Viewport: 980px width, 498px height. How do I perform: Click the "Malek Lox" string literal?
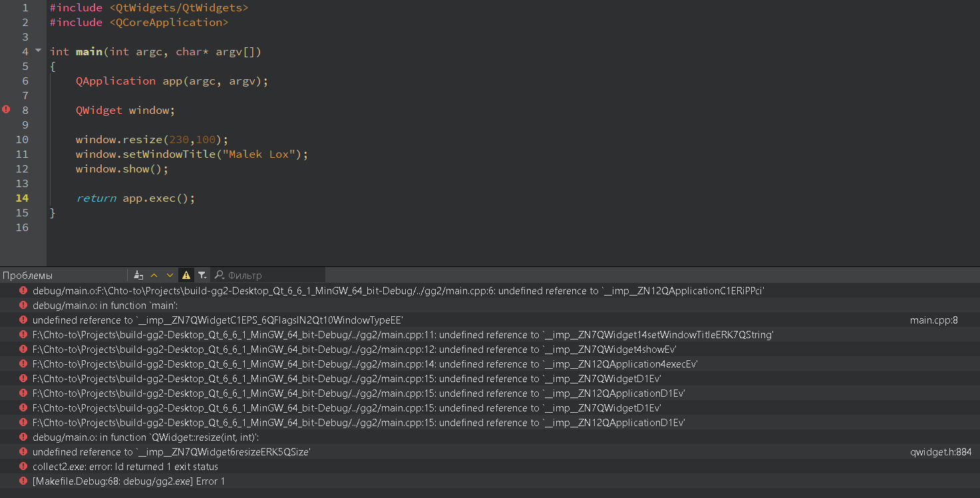pos(259,154)
